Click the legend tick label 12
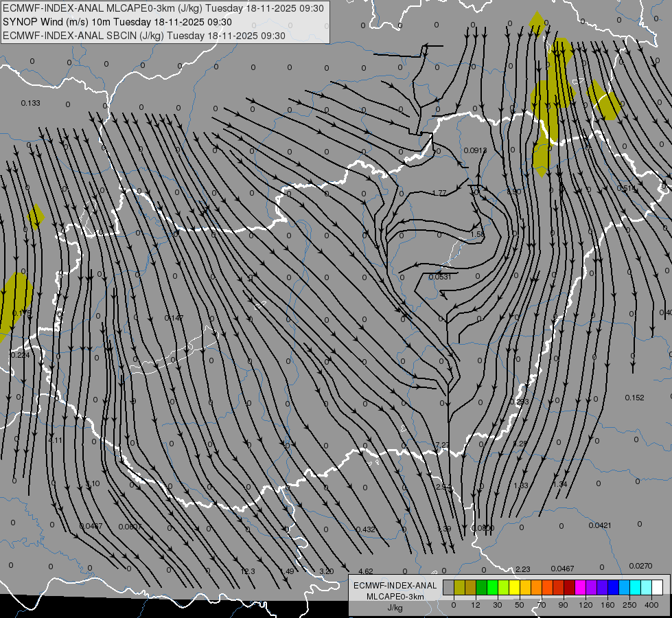 [x=475, y=605]
